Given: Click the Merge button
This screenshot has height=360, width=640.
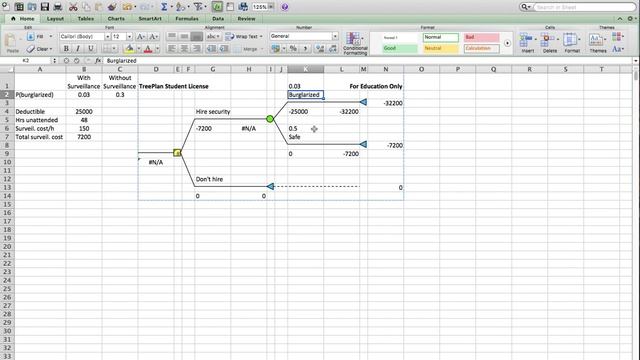Looking at the screenshot, I should (249, 49).
